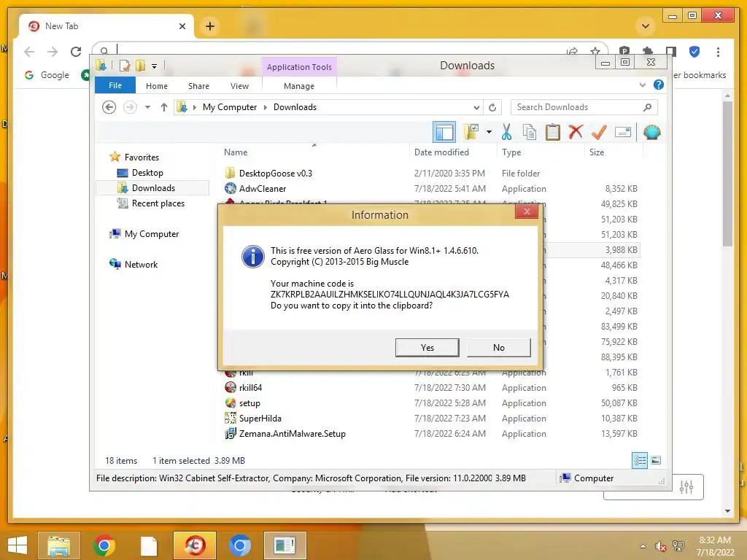This screenshot has height=560, width=747.
Task: Expand the address bar history dropdown
Action: 476,107
